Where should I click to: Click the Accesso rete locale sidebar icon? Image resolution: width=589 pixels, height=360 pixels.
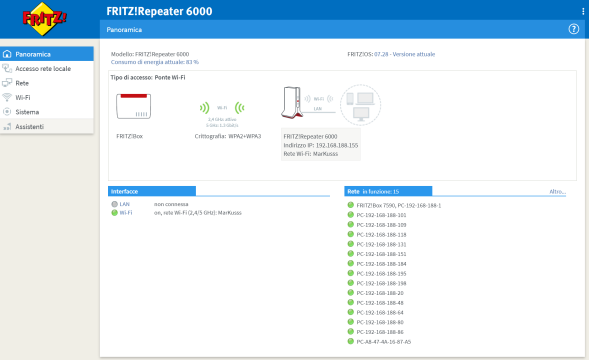pos(7,68)
